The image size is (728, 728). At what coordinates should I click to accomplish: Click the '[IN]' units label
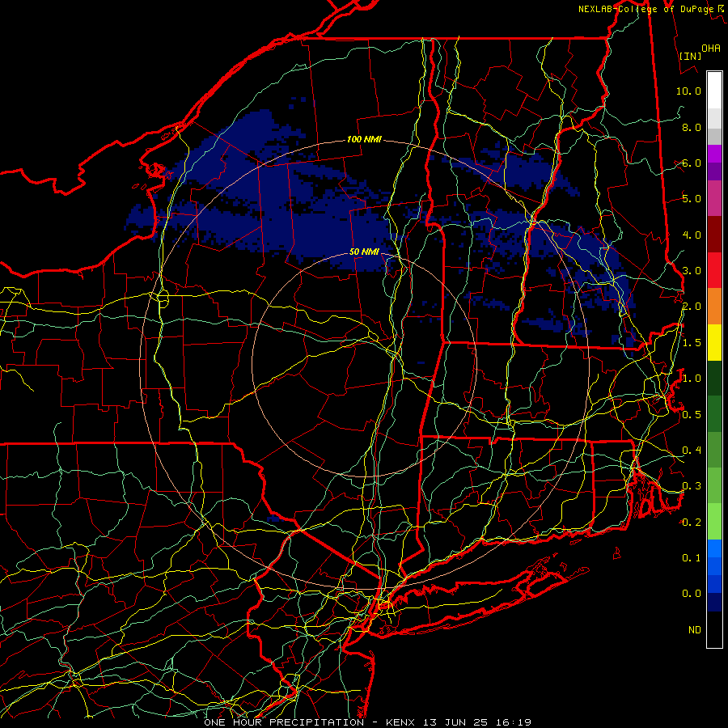[x=691, y=56]
